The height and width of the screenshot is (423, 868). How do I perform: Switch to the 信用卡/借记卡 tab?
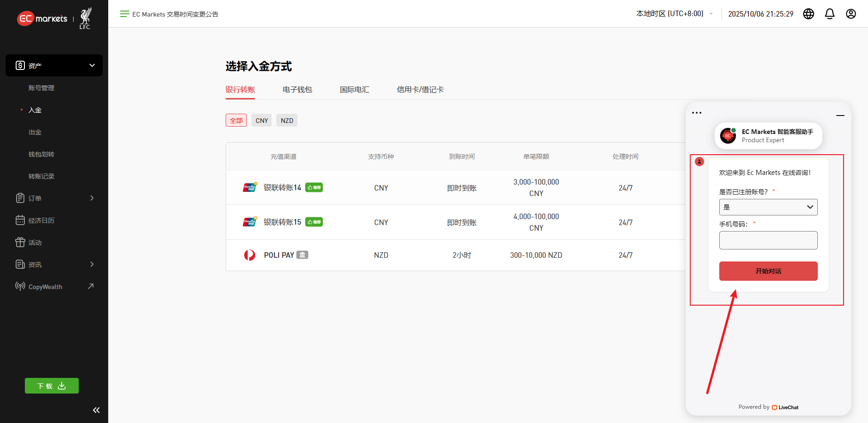(419, 89)
